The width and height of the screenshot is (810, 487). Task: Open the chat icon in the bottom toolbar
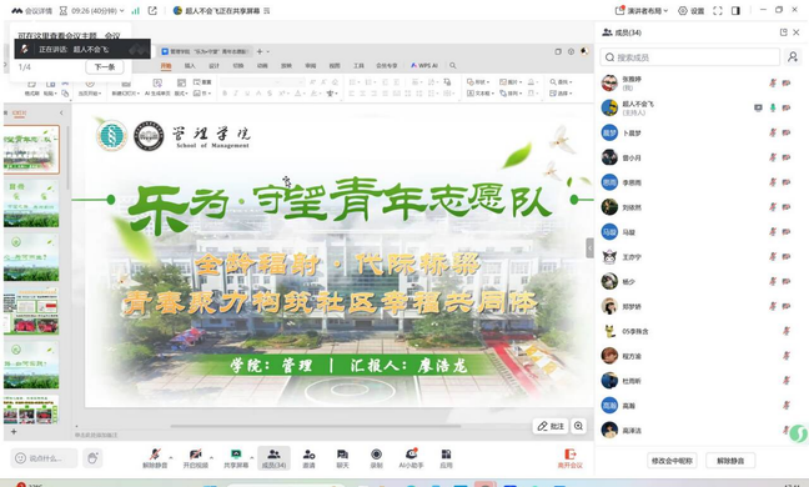coord(342,454)
